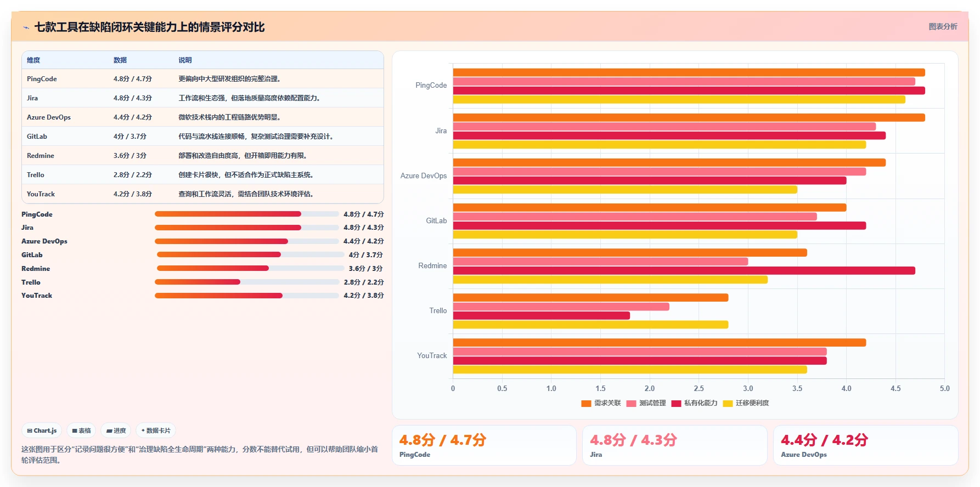Toggle the 需求关联 orange legend swatch
The height and width of the screenshot is (487, 980).
(586, 403)
